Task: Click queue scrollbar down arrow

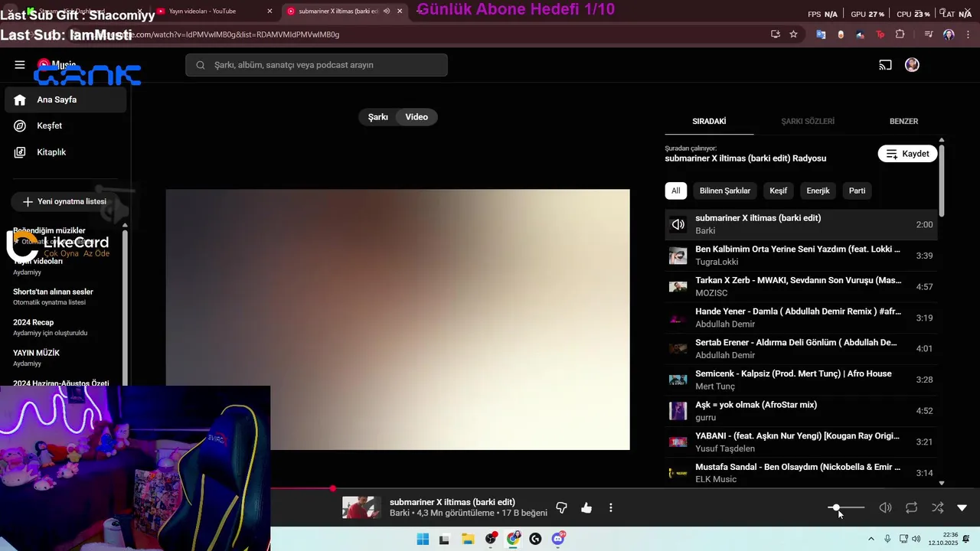Action: click(x=941, y=484)
